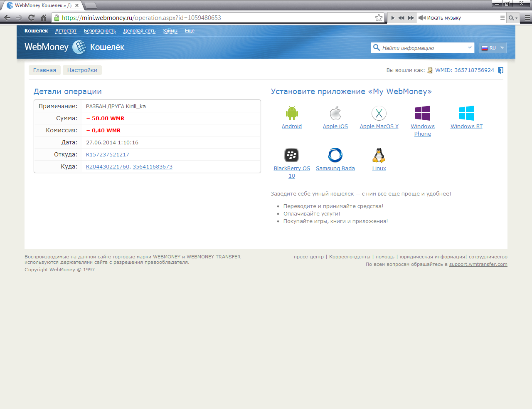
Task: Follow the сотрудничество footer link
Action: pyautogui.click(x=488, y=257)
